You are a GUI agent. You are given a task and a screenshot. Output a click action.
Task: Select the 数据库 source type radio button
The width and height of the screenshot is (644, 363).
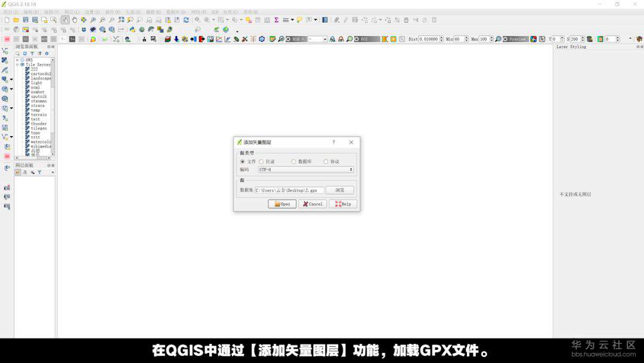click(293, 162)
